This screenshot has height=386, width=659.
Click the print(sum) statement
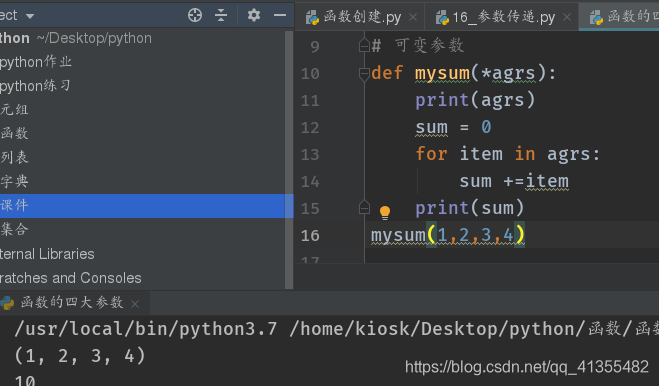coord(469,208)
